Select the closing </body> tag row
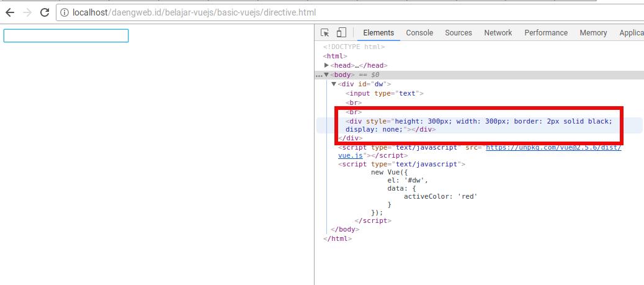This screenshot has height=285, width=644. 345,230
